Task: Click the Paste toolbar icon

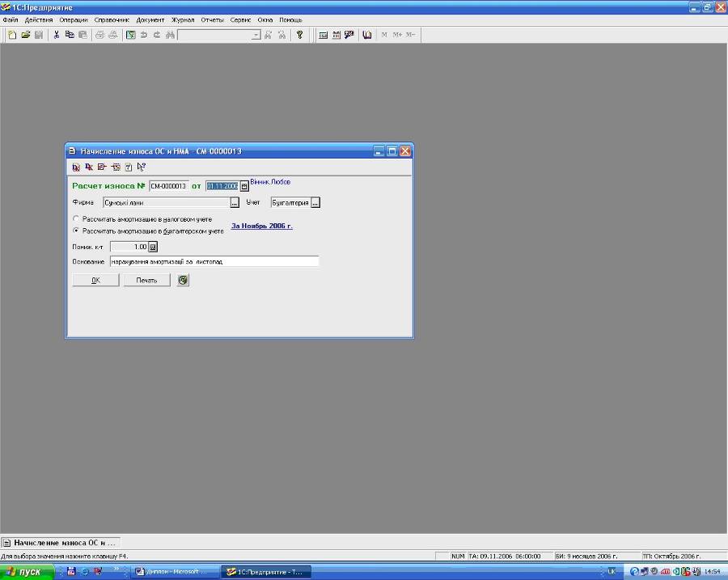Action: [83, 35]
